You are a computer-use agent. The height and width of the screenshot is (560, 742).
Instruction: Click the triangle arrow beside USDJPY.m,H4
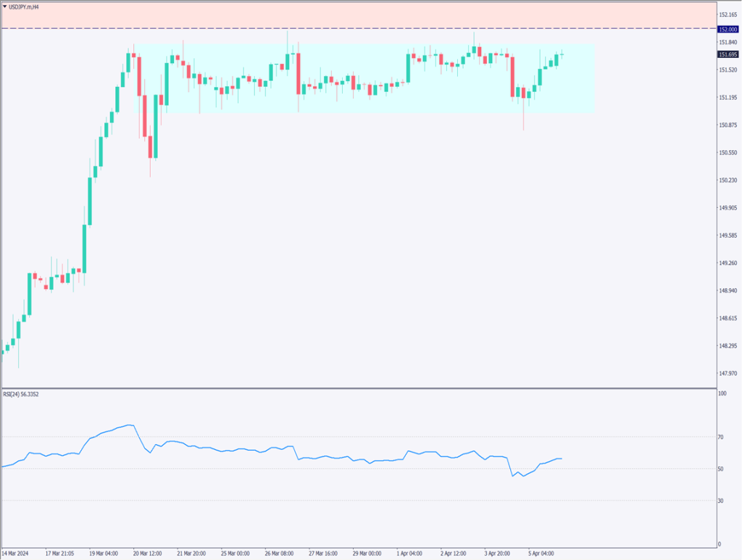pos(5,7)
